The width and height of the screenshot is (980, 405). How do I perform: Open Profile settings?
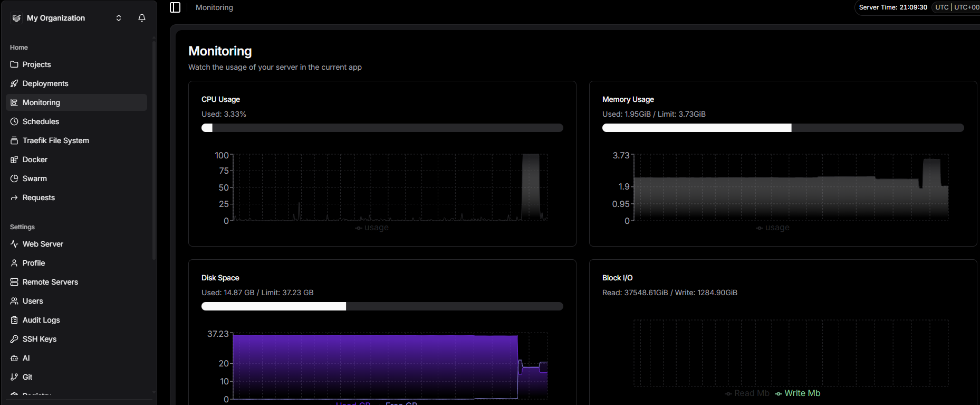76,263
